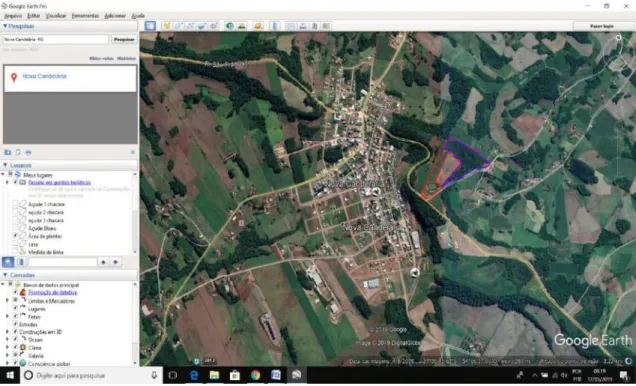This screenshot has width=636, height=386.
Task: Switch planets using the planet toolbar icon
Action: coord(258,26)
